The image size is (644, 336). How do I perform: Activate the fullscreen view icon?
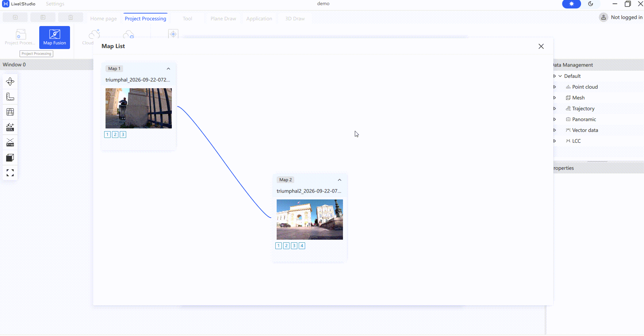(x=10, y=173)
